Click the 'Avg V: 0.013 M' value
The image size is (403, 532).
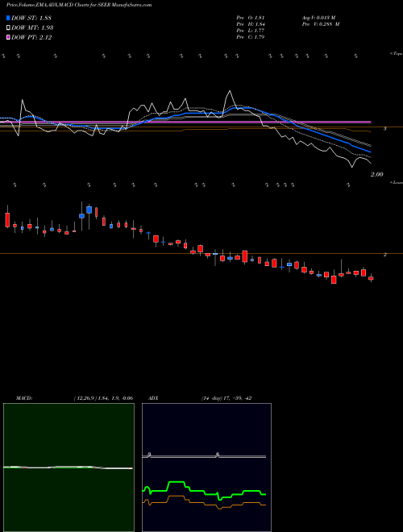click(x=320, y=17)
